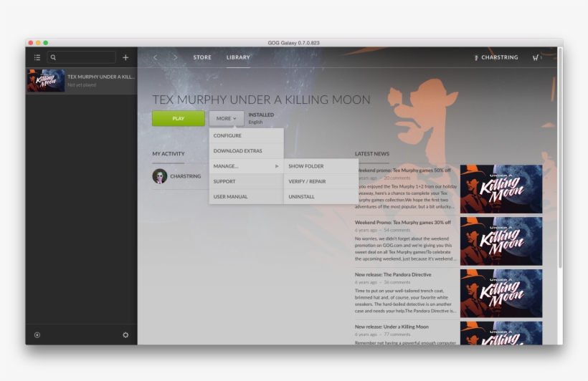Click '77 comments' under Killing Moon release
Viewport: 588px width, 381px height.
click(397, 334)
